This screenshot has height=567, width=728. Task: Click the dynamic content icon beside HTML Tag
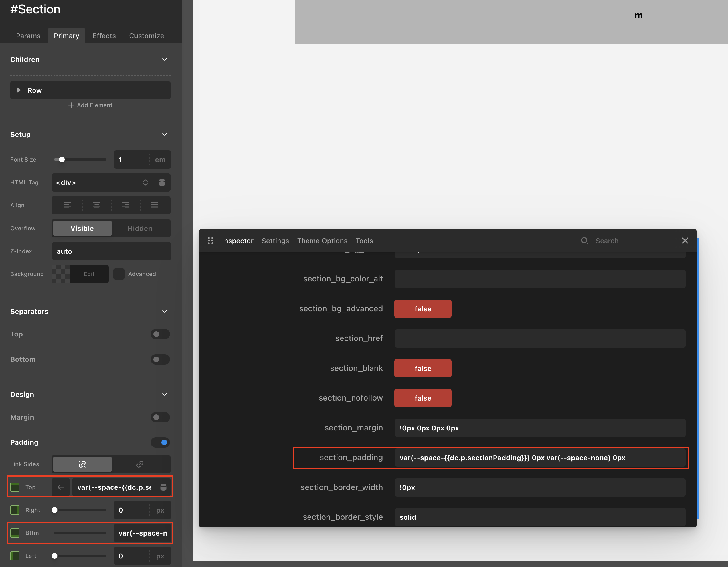pos(162,182)
